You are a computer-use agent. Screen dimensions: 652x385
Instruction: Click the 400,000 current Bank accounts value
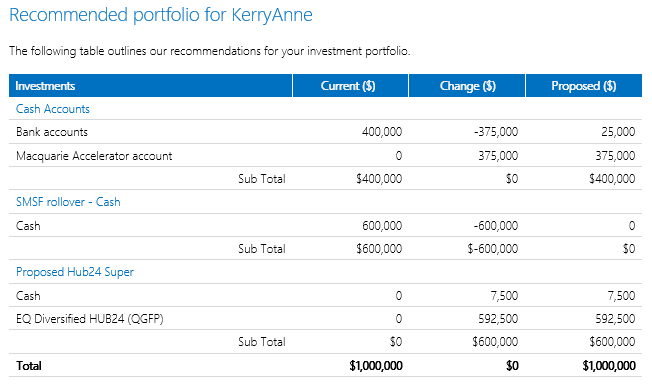382,132
